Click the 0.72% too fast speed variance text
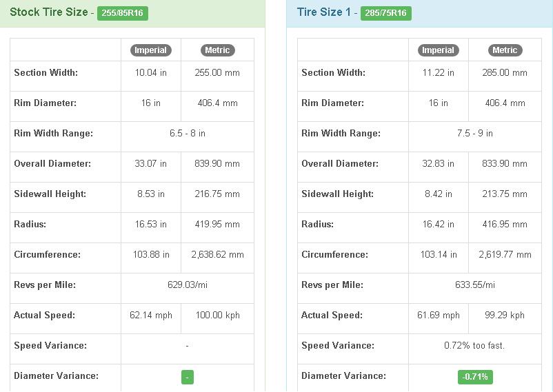This screenshot has width=553, height=392. (474, 345)
